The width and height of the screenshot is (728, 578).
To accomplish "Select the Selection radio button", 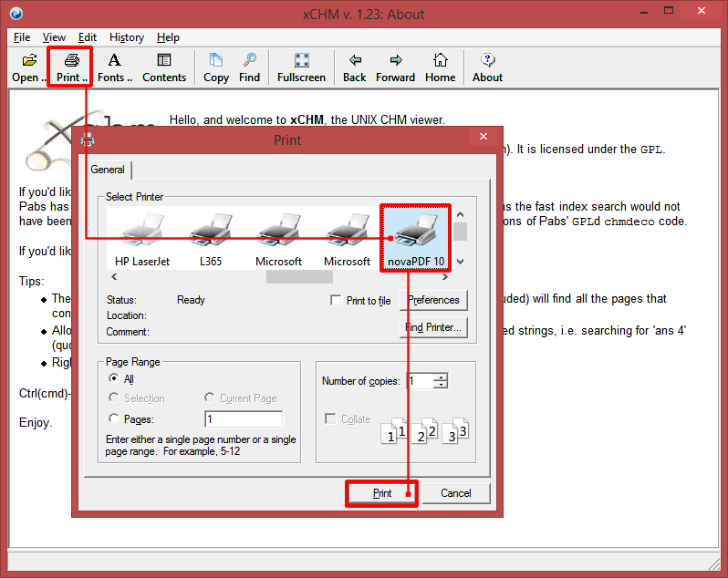I will 113,397.
